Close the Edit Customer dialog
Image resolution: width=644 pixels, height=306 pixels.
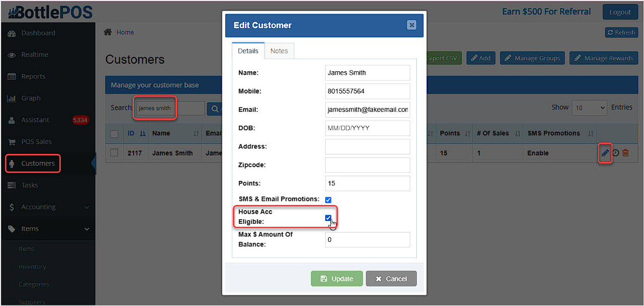[412, 25]
